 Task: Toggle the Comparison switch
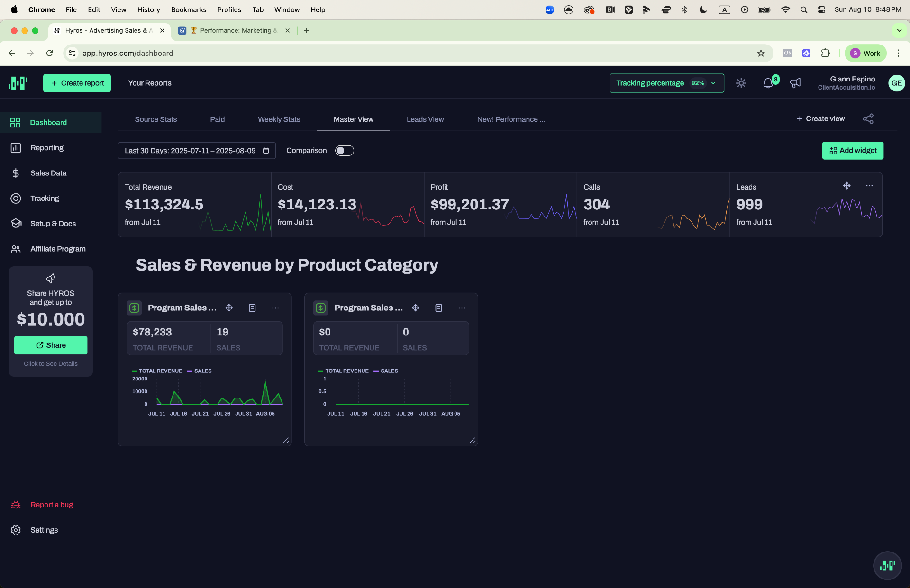tap(345, 151)
